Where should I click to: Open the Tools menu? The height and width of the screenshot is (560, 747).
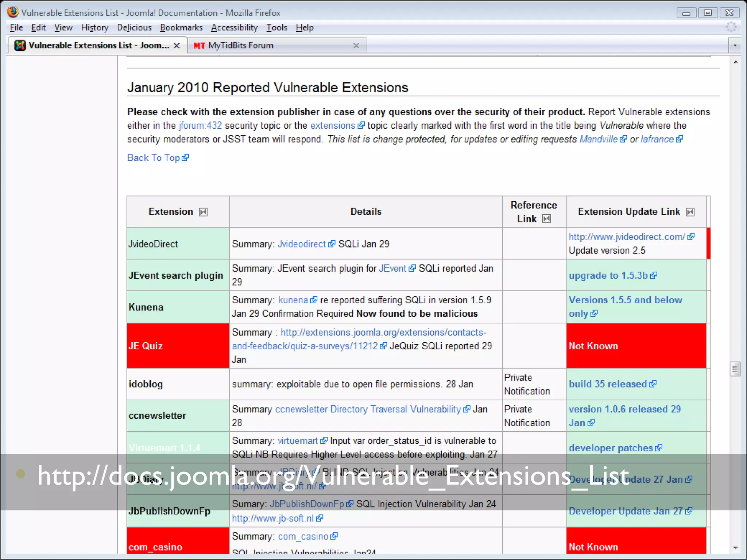pyautogui.click(x=276, y=28)
